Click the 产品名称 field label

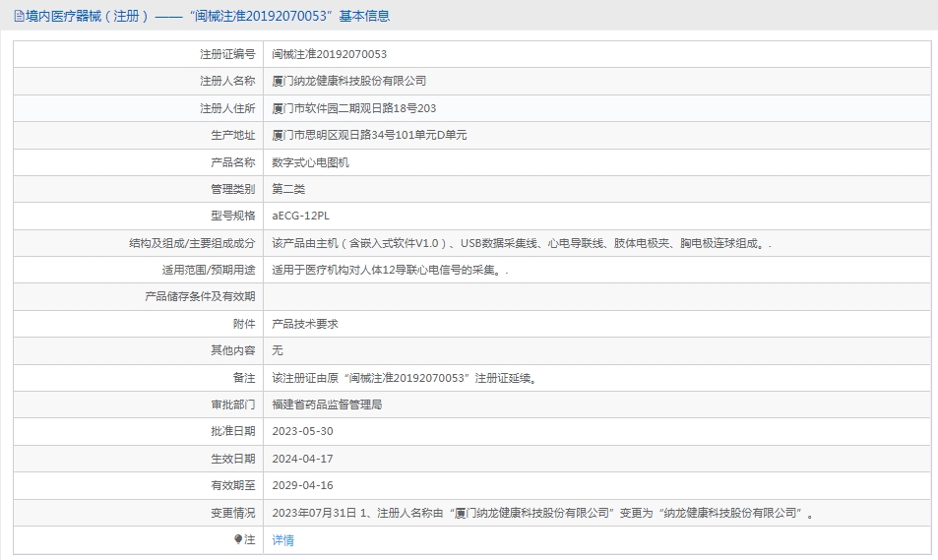click(232, 162)
